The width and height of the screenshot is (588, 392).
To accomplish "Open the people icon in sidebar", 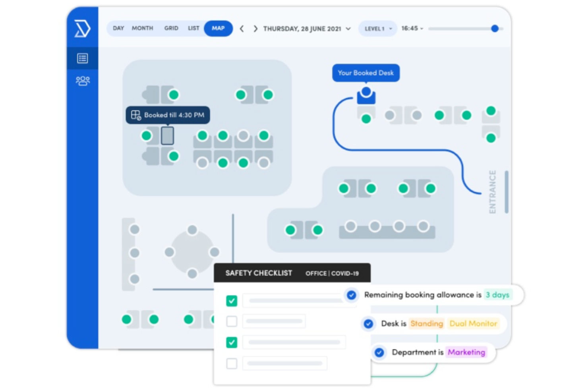I will [83, 81].
